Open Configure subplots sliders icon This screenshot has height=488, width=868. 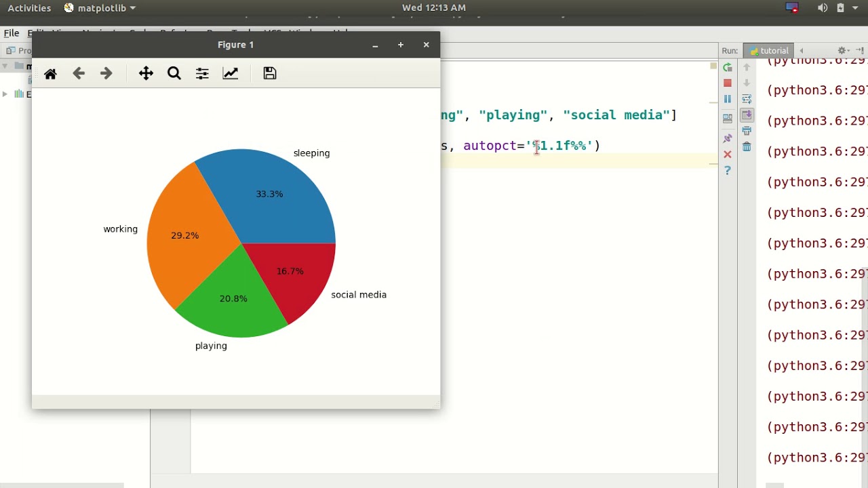click(x=202, y=73)
